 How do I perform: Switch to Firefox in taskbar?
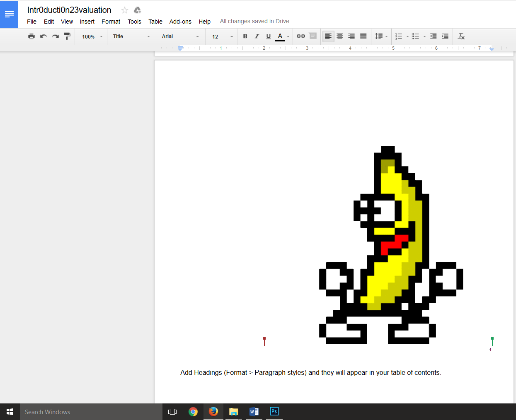213,412
